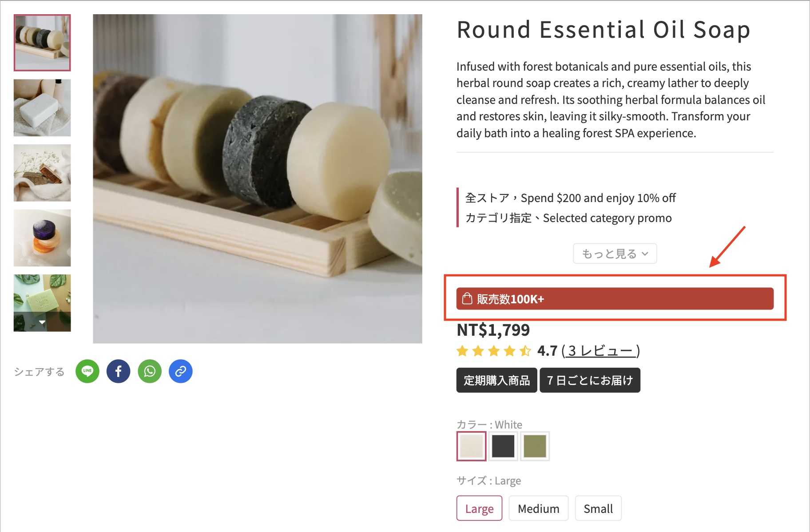Show more thumbnails with down arrow

pyautogui.click(x=42, y=322)
